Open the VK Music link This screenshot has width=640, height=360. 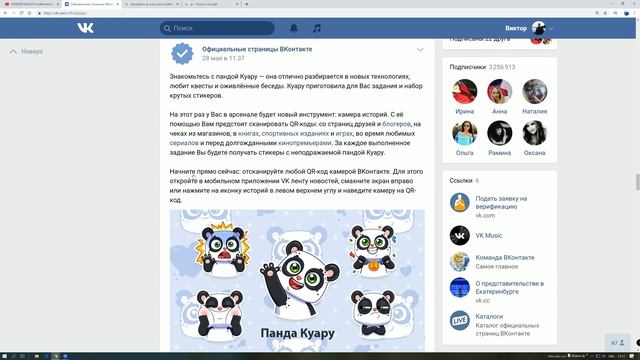(x=489, y=236)
